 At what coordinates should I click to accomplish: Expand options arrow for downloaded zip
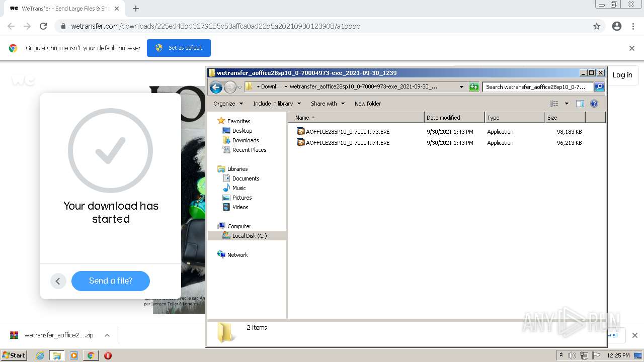tap(107, 335)
